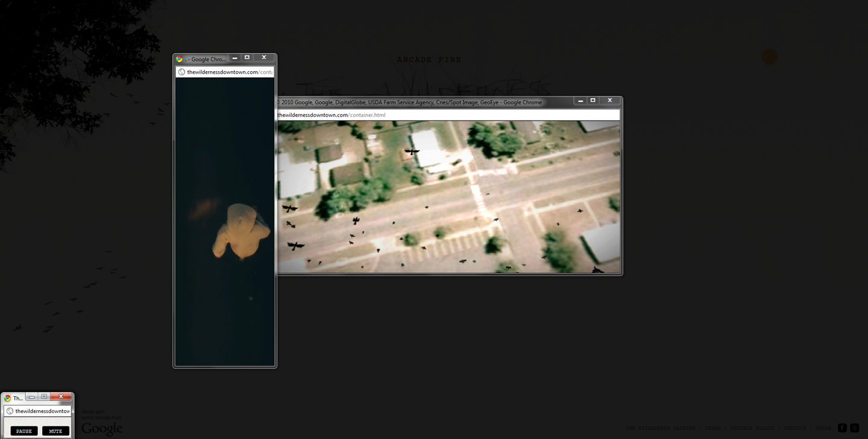Open the Privacy Policy footer link
The height and width of the screenshot is (439, 868).
(x=752, y=428)
